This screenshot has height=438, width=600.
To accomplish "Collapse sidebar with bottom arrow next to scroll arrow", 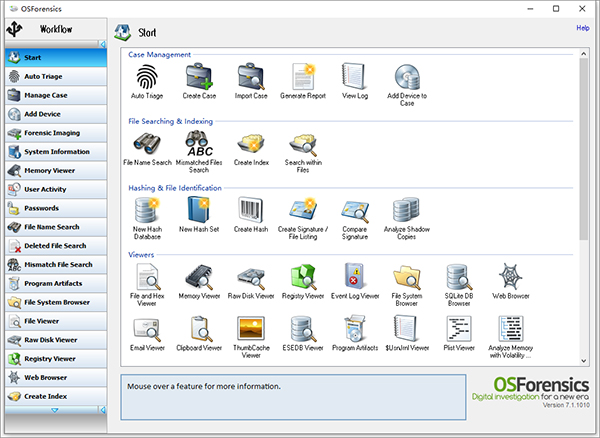I will pyautogui.click(x=103, y=410).
